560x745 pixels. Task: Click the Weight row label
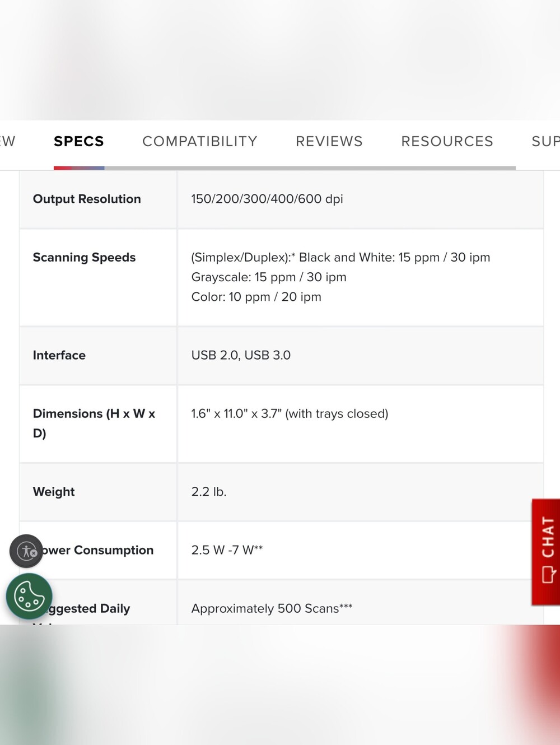tap(54, 491)
